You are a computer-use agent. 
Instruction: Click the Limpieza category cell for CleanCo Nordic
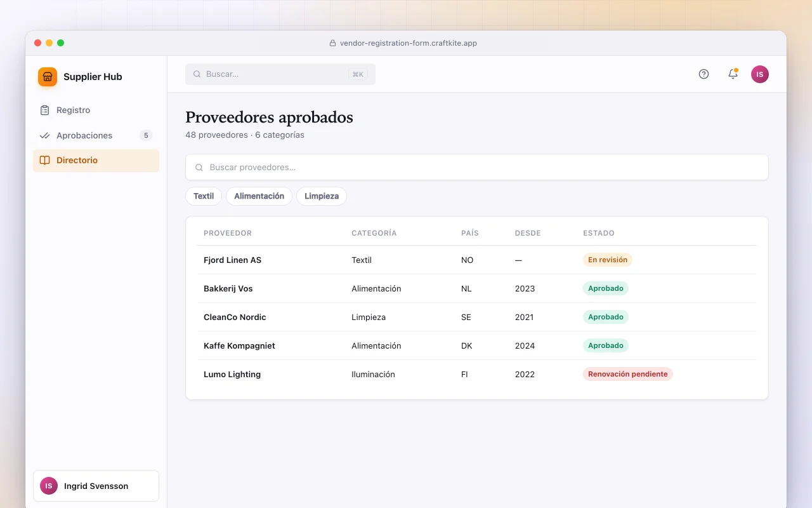[369, 317]
